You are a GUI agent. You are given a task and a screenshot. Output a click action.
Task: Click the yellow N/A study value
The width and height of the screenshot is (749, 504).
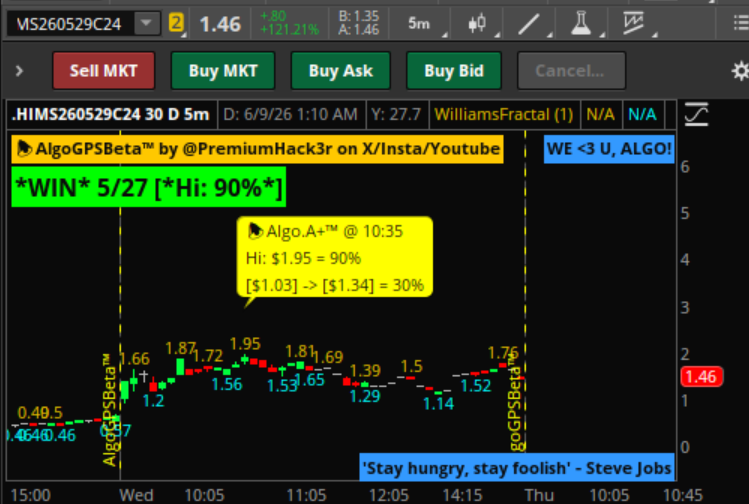(600, 115)
